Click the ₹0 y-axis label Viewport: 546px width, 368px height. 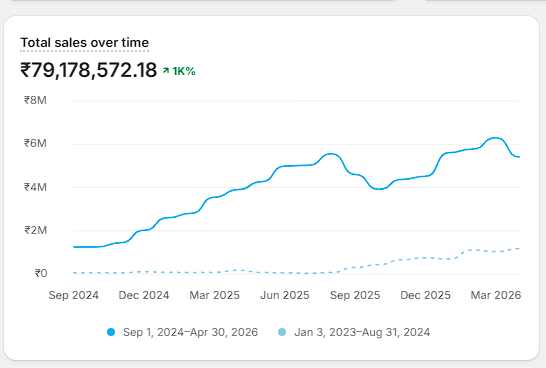click(x=41, y=273)
